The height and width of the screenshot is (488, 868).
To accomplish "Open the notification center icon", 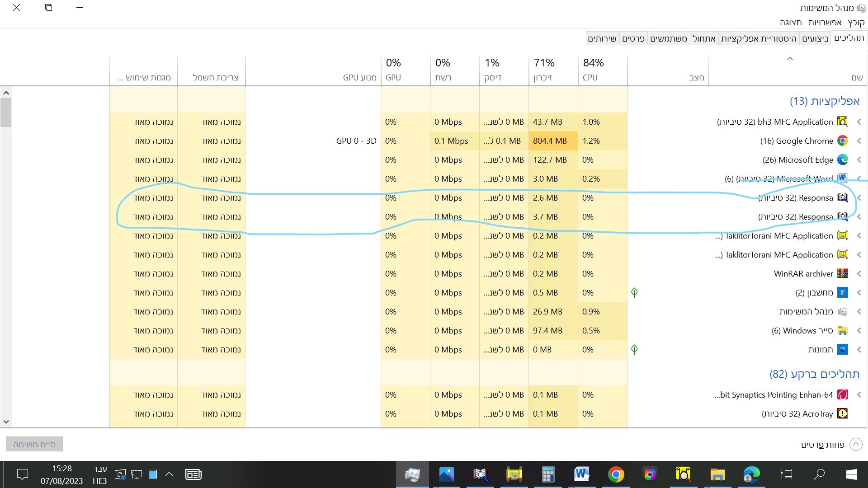I will [22, 474].
